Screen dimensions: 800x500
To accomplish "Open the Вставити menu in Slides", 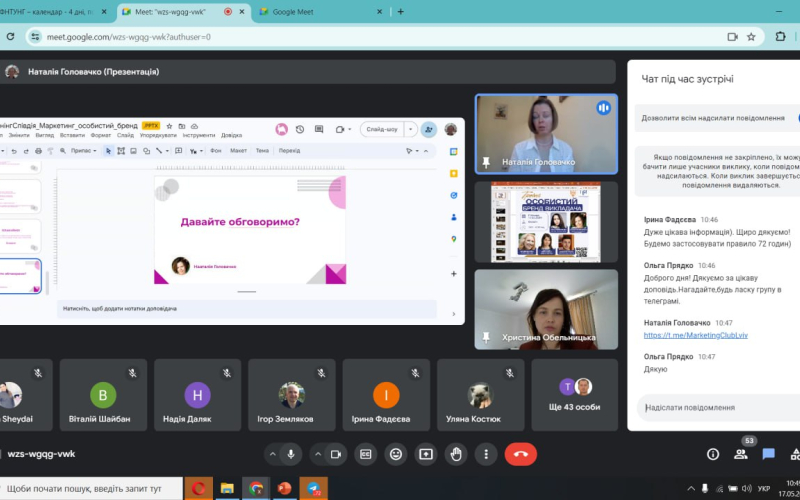I will point(72,136).
